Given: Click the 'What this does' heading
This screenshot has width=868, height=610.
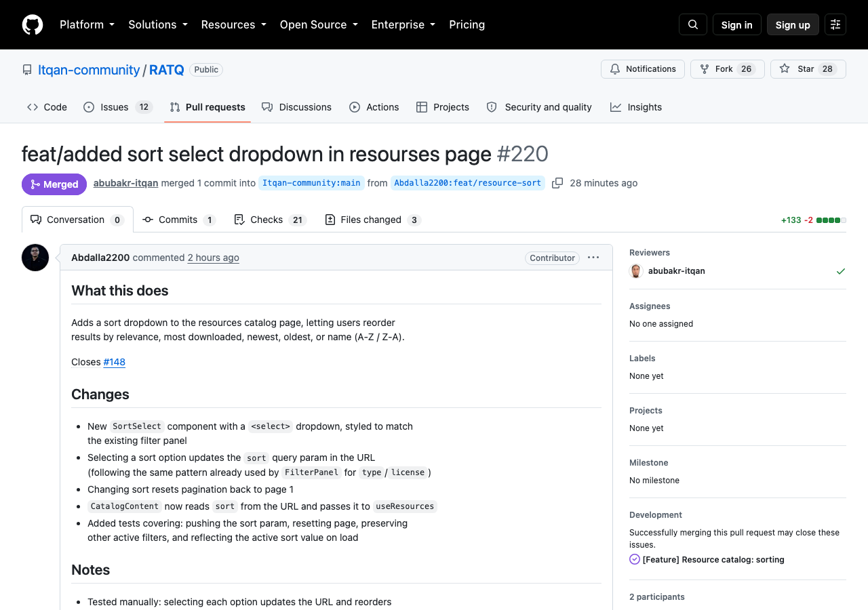Looking at the screenshot, I should (120, 291).
